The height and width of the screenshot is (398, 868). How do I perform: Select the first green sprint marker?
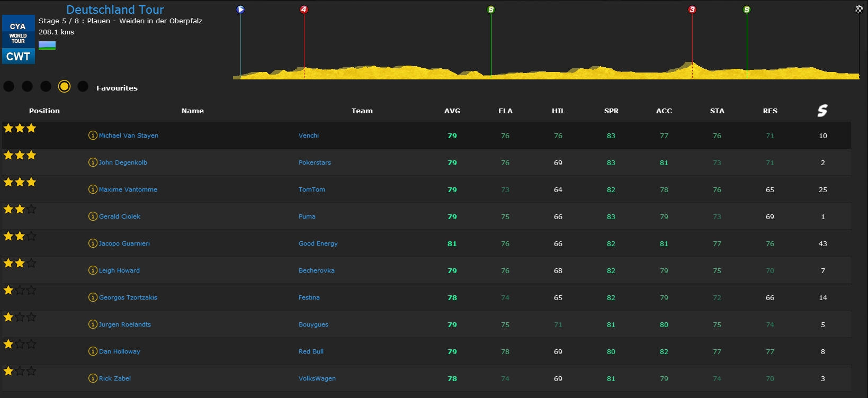click(x=491, y=10)
